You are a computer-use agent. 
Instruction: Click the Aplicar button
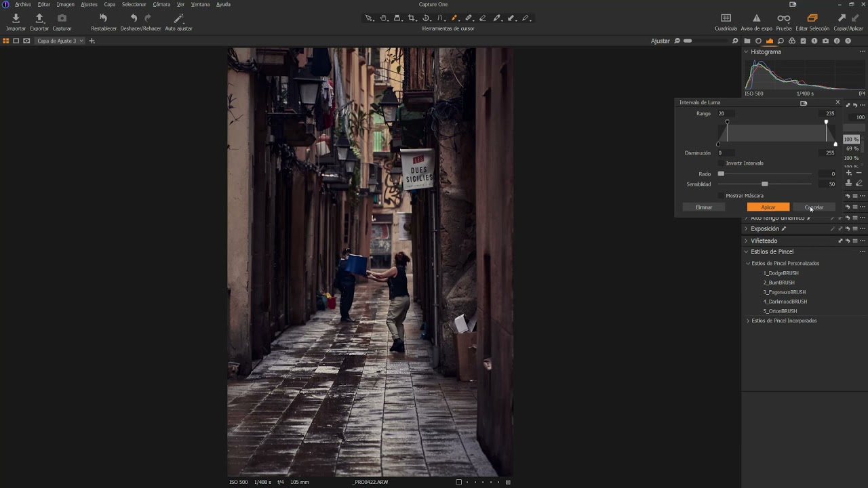(x=768, y=207)
